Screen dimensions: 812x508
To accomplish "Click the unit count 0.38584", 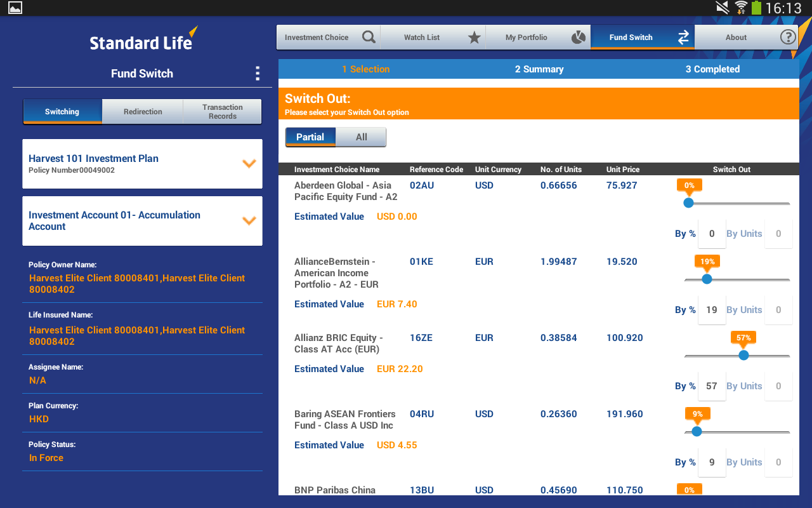I will 559,338.
